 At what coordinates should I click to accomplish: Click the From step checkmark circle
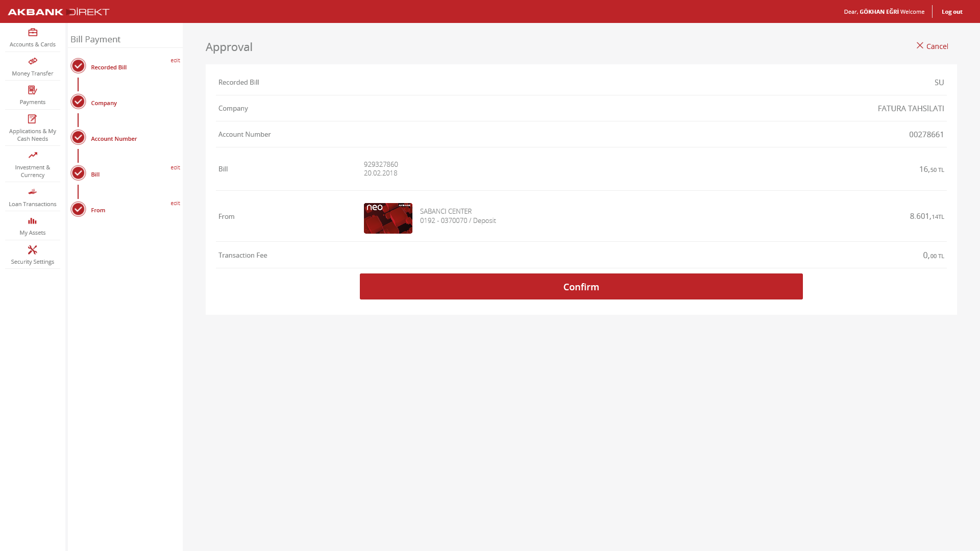78,209
